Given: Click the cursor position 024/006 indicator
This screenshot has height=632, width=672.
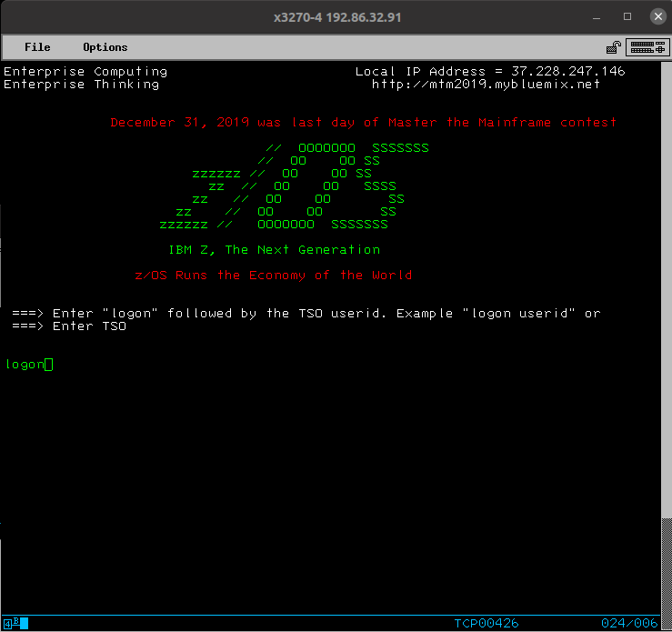Looking at the screenshot, I should tap(628, 623).
